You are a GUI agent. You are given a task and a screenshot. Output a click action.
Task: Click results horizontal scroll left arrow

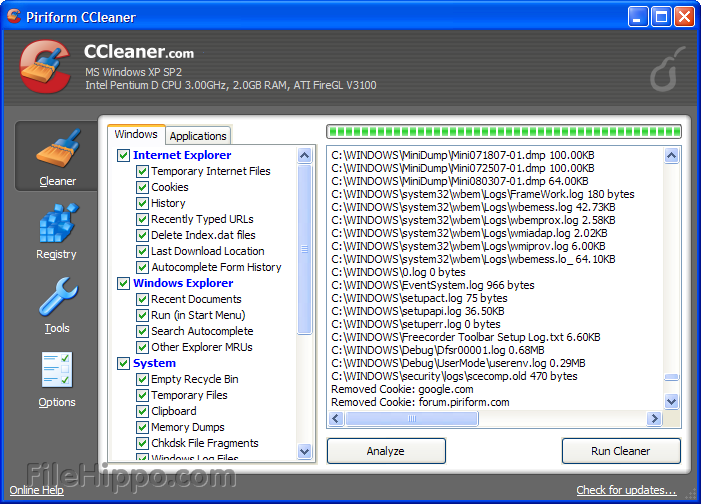click(x=336, y=419)
